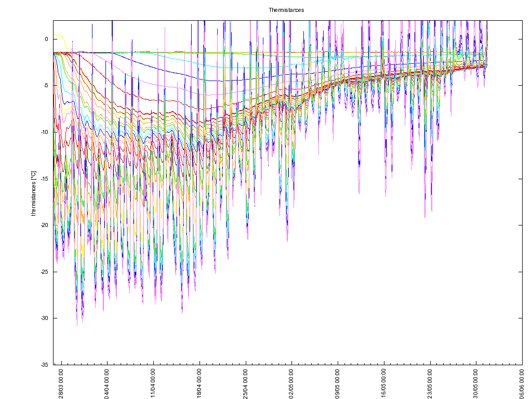Click the -20 y-axis tick label

pos(44,225)
